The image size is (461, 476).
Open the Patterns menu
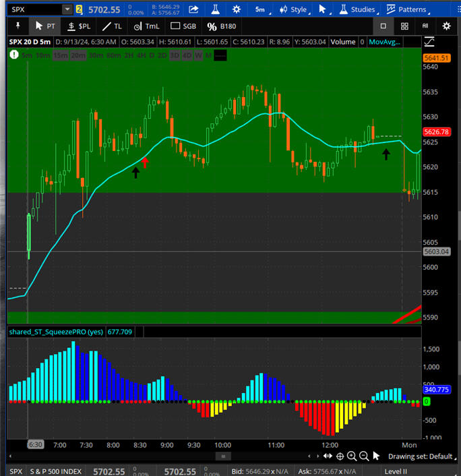pyautogui.click(x=406, y=9)
